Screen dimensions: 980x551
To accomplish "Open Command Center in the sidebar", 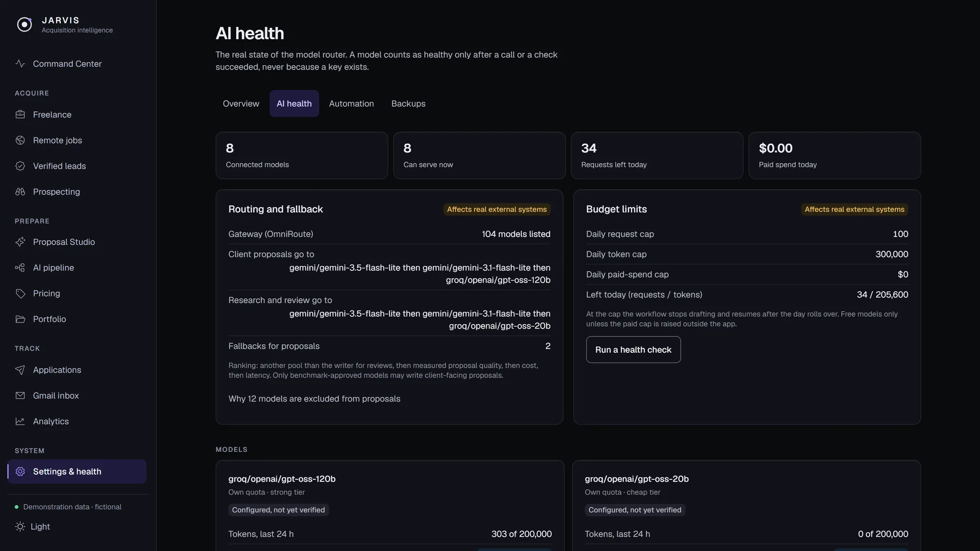I will click(77, 64).
